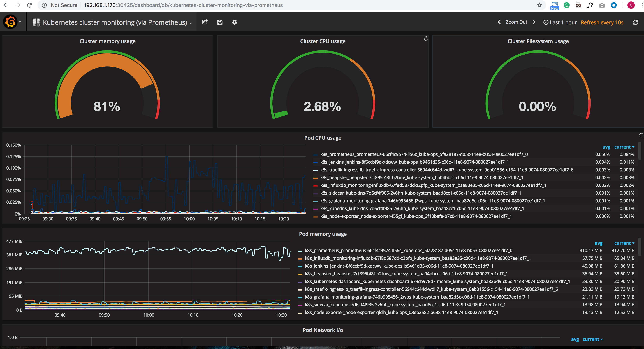The width and height of the screenshot is (644, 349).
Task: Click the 2.68% CPU gauge value
Action: 322,106
